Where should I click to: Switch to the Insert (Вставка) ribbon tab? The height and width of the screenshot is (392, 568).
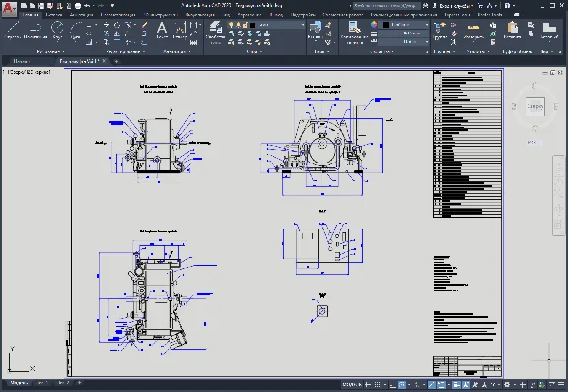(54, 15)
